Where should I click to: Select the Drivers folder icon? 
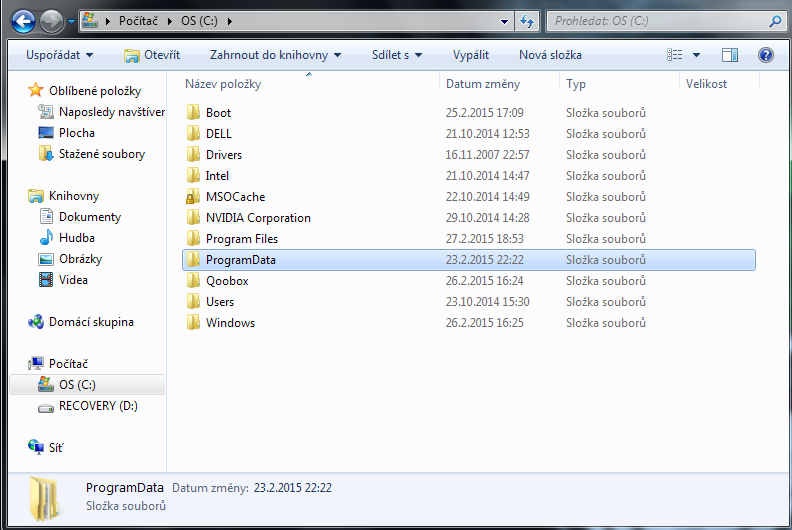click(x=193, y=155)
